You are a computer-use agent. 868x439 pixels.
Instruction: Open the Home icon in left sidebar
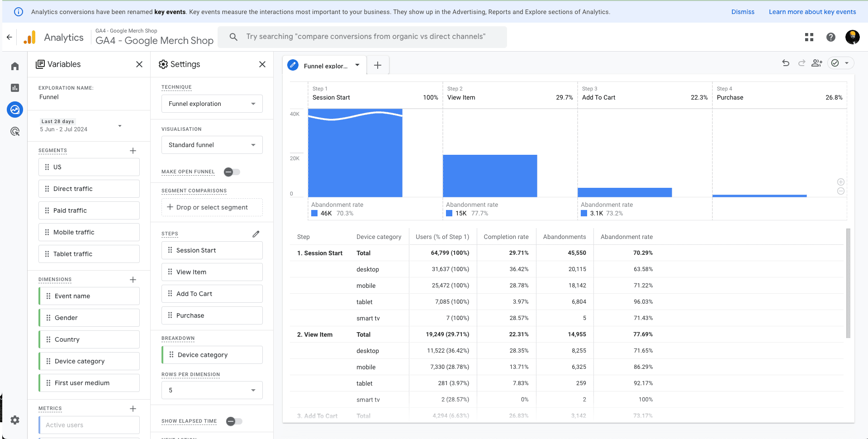tap(15, 66)
